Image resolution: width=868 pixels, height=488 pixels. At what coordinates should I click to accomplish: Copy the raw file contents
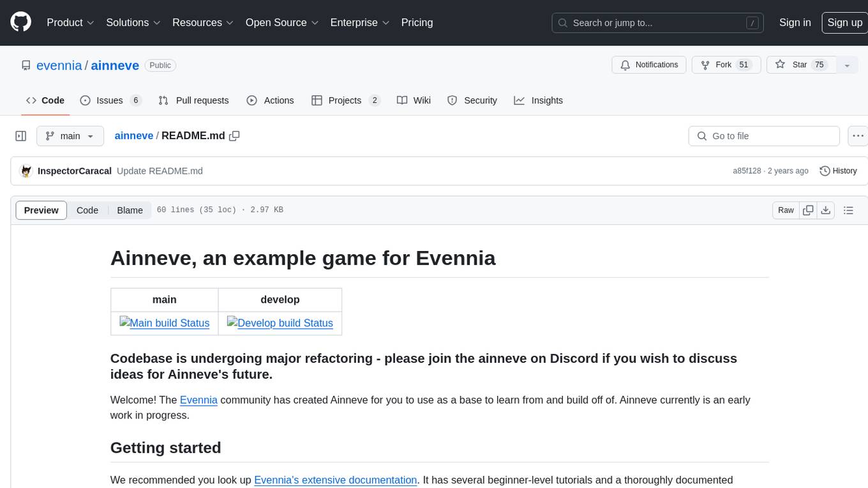(x=808, y=210)
